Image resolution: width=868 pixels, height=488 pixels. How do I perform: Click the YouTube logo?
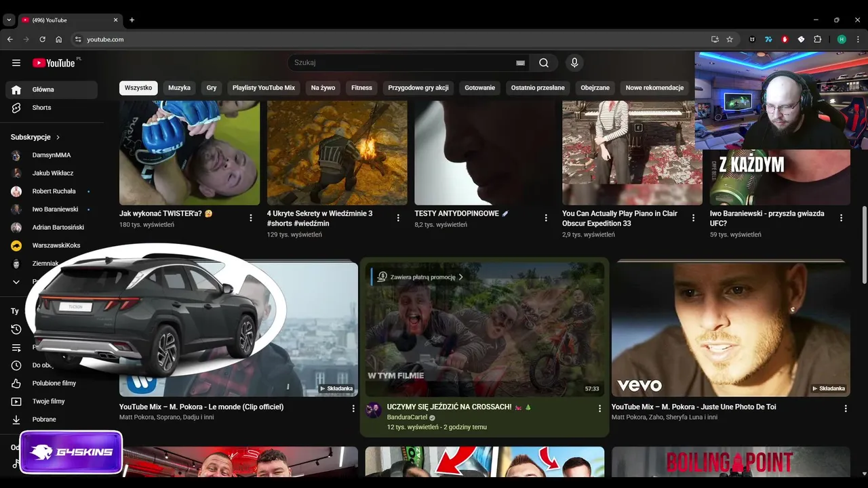[x=54, y=63]
